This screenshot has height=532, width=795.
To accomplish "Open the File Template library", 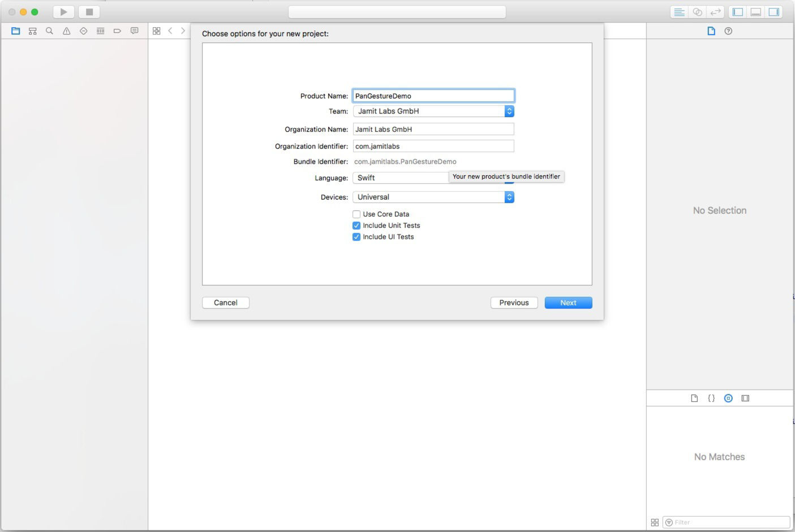I will [694, 398].
